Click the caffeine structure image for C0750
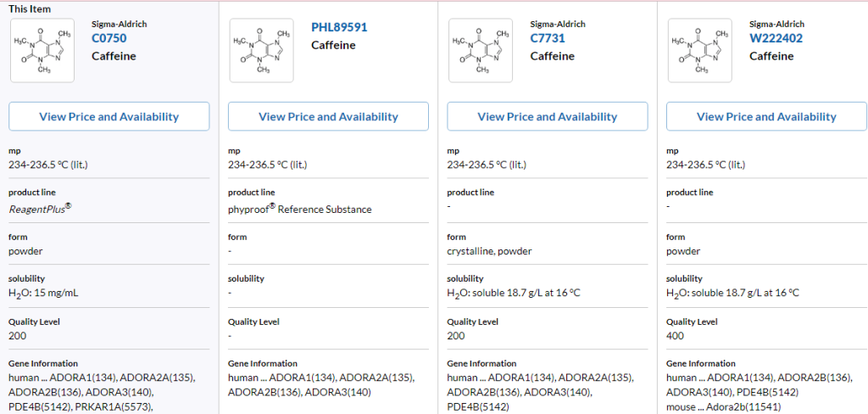Image resolution: width=868 pixels, height=414 pixels. 42,51
